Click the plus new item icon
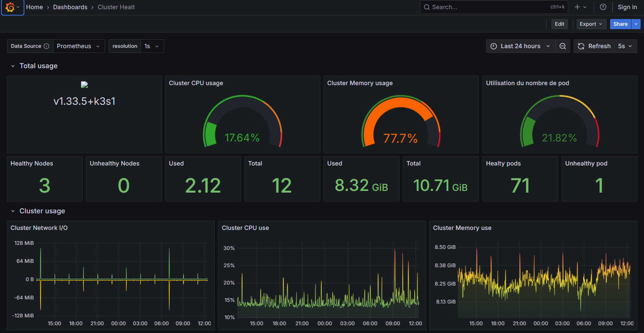The image size is (644, 333). pyautogui.click(x=577, y=7)
